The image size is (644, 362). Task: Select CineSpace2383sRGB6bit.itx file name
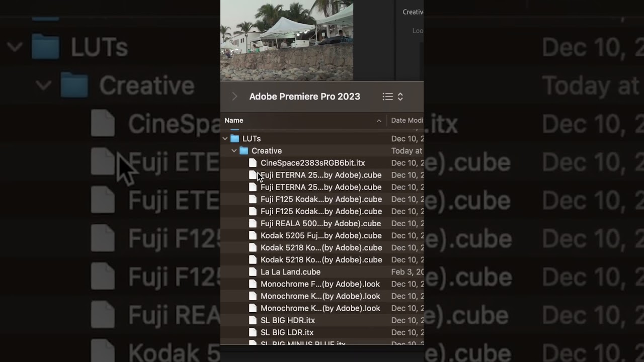(x=313, y=163)
